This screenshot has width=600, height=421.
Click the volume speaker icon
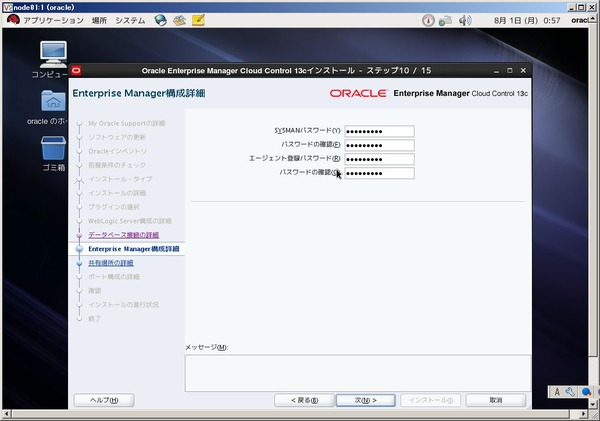tap(465, 20)
